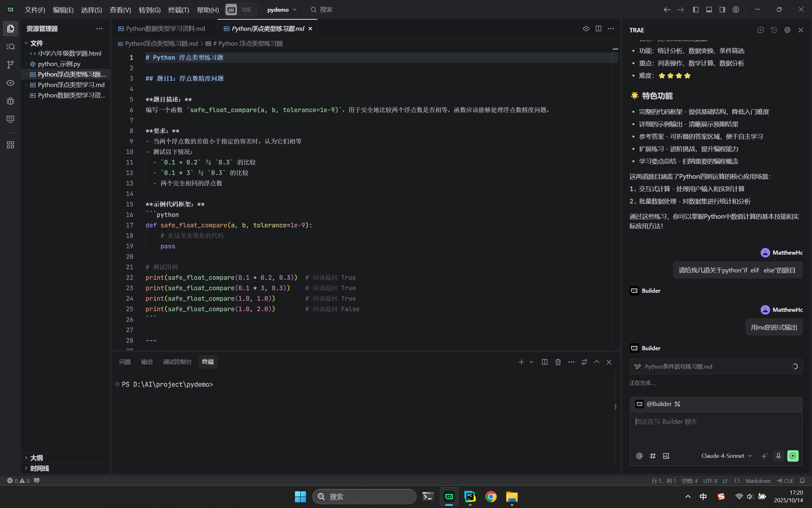
Task: Open notifications bell in status bar
Action: tap(802, 481)
